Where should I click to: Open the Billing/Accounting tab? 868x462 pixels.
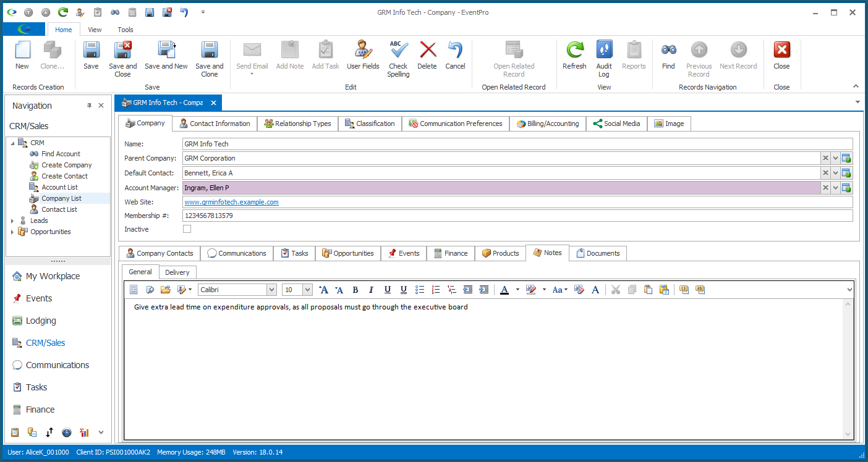click(548, 124)
